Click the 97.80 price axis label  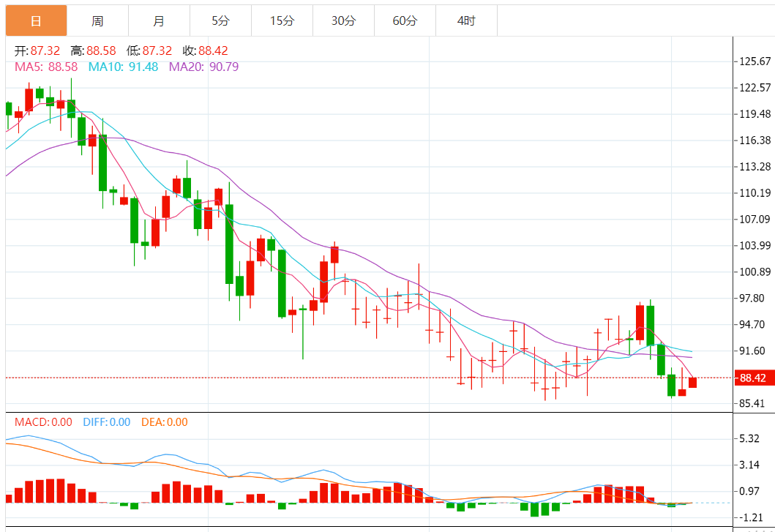[x=752, y=298]
